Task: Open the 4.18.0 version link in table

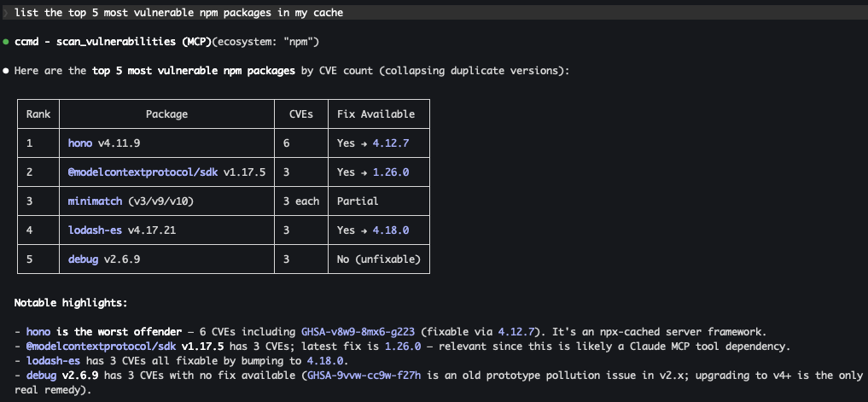Action: (391, 230)
